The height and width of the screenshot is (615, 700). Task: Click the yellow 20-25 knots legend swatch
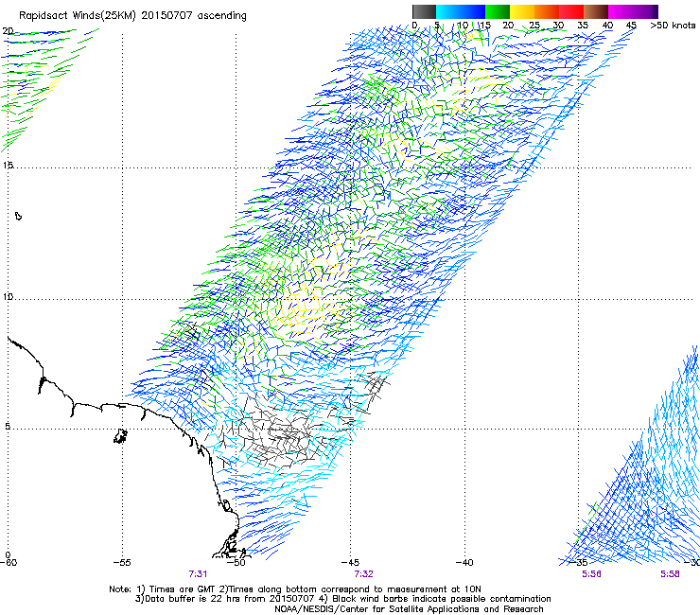522,11
